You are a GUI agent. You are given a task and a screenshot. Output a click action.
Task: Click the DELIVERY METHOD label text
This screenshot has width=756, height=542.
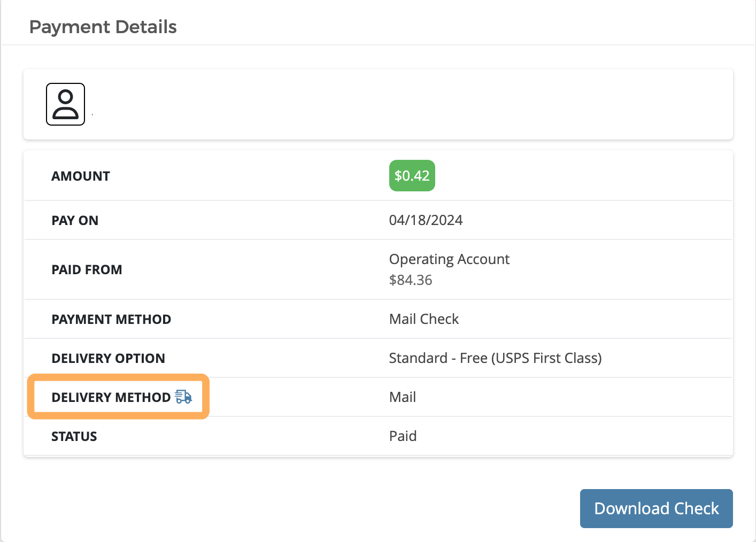(111, 398)
